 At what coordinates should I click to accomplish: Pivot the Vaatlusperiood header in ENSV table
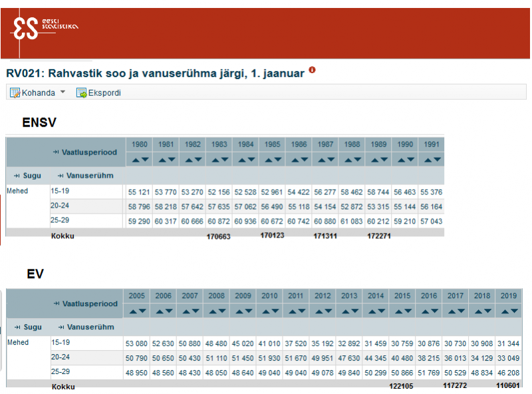[56, 152]
